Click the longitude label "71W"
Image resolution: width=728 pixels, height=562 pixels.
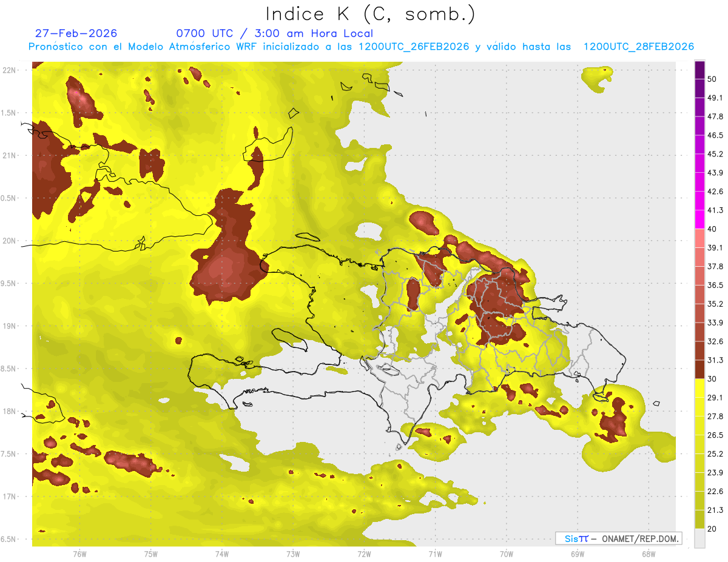[435, 554]
